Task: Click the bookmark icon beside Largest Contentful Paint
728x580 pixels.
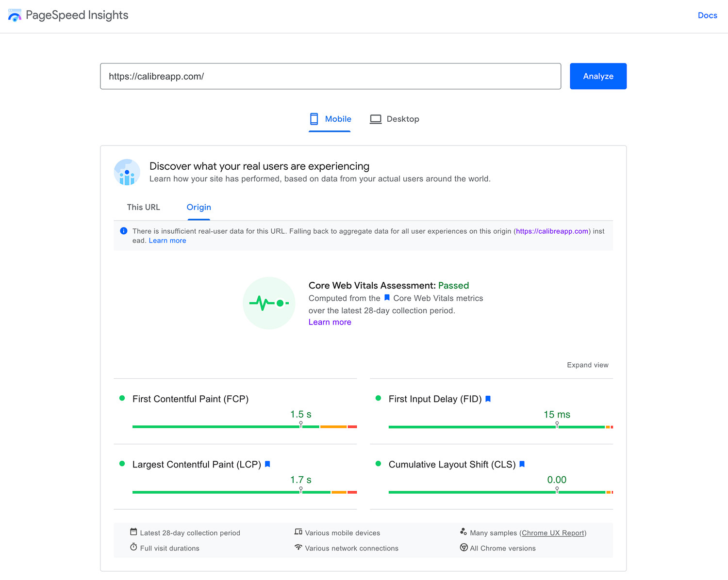Action: click(x=267, y=464)
